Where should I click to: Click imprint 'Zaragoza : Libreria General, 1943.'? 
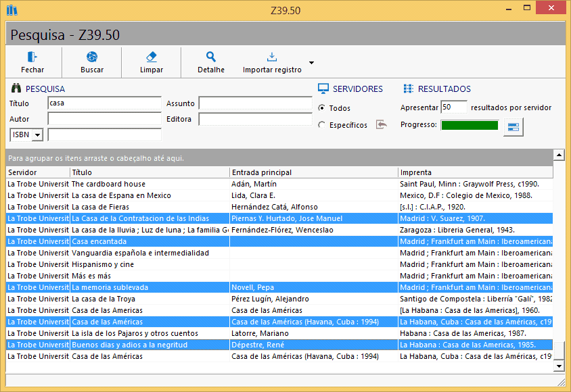click(x=457, y=230)
